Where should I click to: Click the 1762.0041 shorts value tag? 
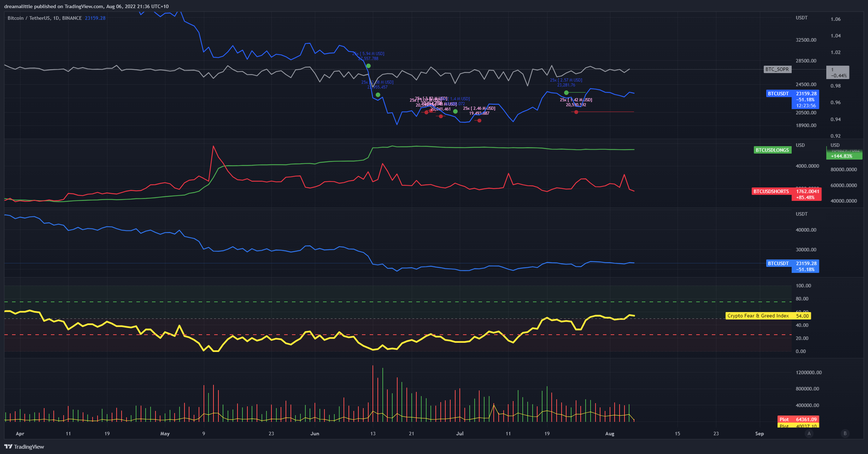pyautogui.click(x=807, y=191)
